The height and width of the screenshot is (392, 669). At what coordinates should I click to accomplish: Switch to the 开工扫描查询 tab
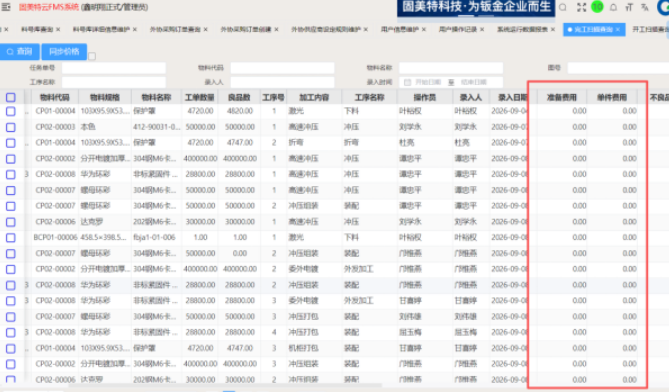pos(650,29)
